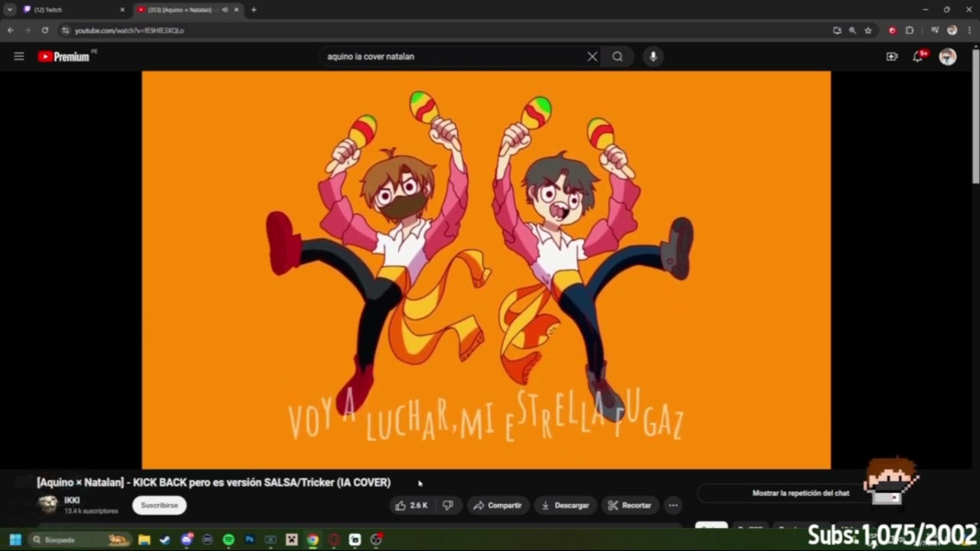Screen dimensions: 980x551
Task: Open the YouTube account avatar menu
Action: point(948,57)
